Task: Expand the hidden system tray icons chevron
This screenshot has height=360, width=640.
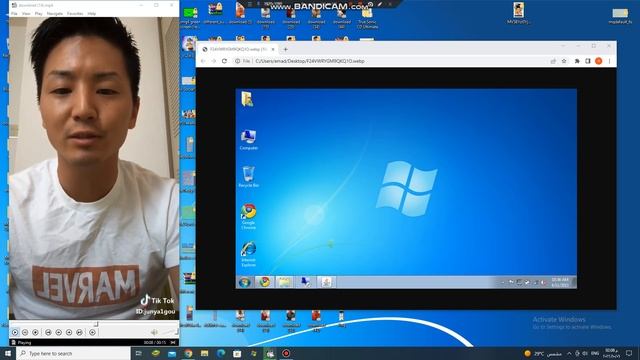Action: pyautogui.click(x=569, y=353)
